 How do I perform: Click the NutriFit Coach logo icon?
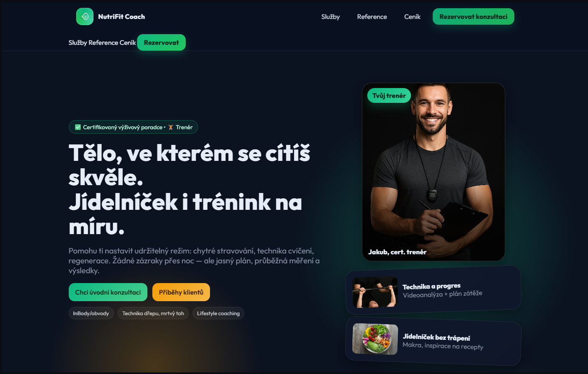(85, 16)
